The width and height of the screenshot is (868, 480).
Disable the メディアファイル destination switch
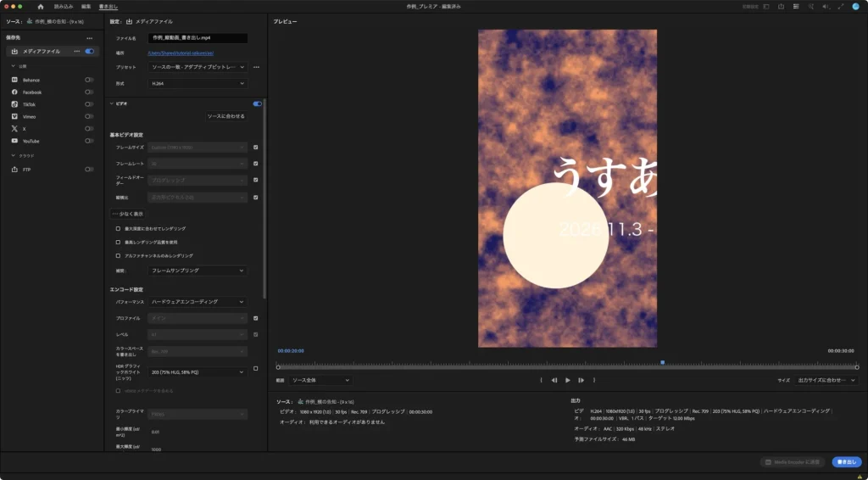pyautogui.click(x=90, y=52)
